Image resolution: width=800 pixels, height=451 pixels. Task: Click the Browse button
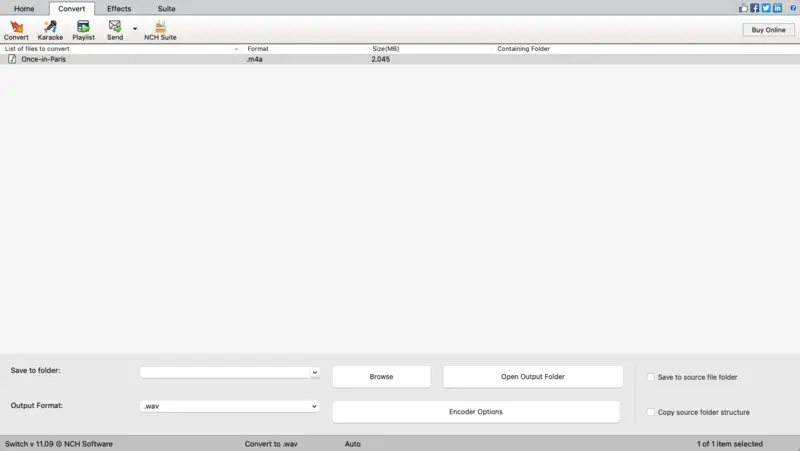(382, 377)
